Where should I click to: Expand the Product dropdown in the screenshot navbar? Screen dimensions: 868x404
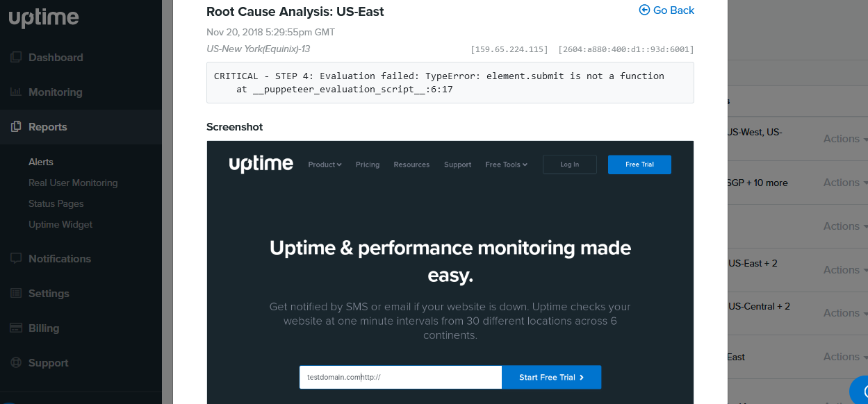click(324, 165)
